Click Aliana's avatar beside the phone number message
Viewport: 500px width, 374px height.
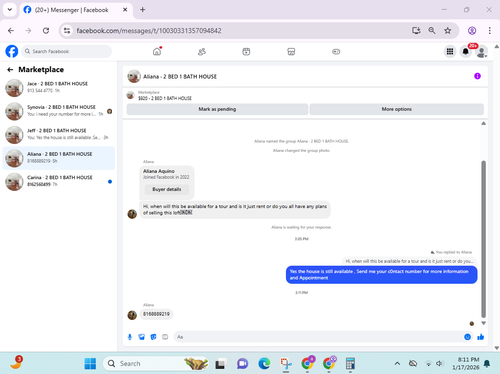(x=132, y=315)
